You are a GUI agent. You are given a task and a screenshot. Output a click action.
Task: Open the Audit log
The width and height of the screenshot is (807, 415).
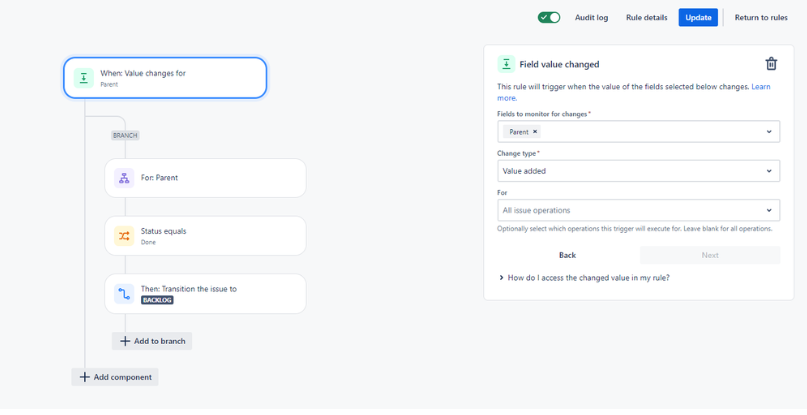click(591, 18)
